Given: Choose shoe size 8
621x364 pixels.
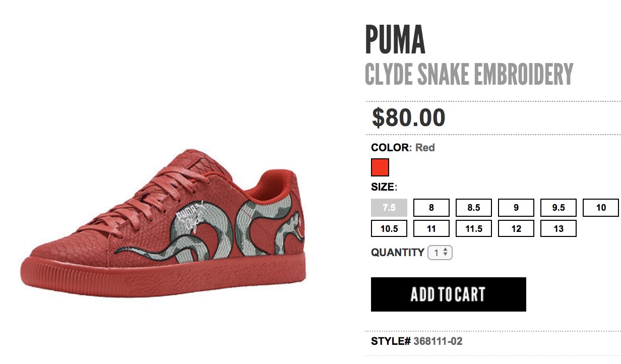Looking at the screenshot, I should pos(431,208).
